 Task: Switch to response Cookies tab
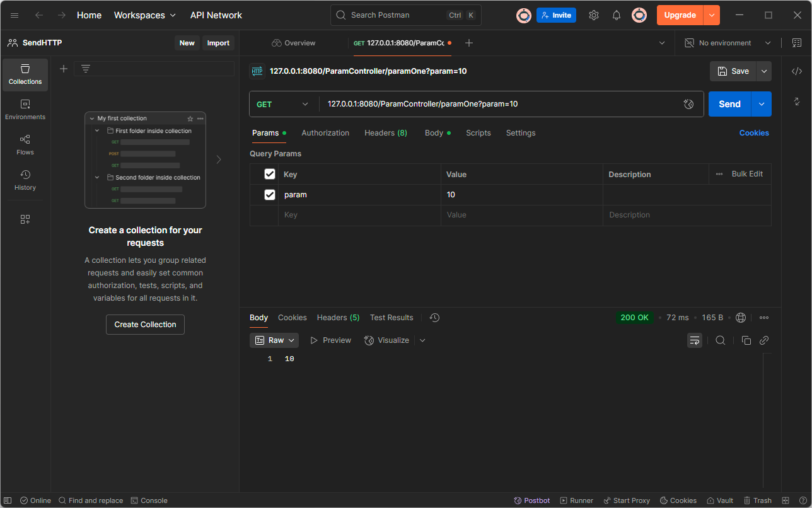[293, 318]
